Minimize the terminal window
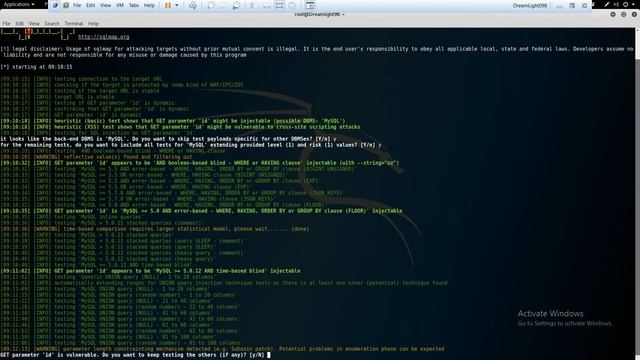 click(x=613, y=14)
